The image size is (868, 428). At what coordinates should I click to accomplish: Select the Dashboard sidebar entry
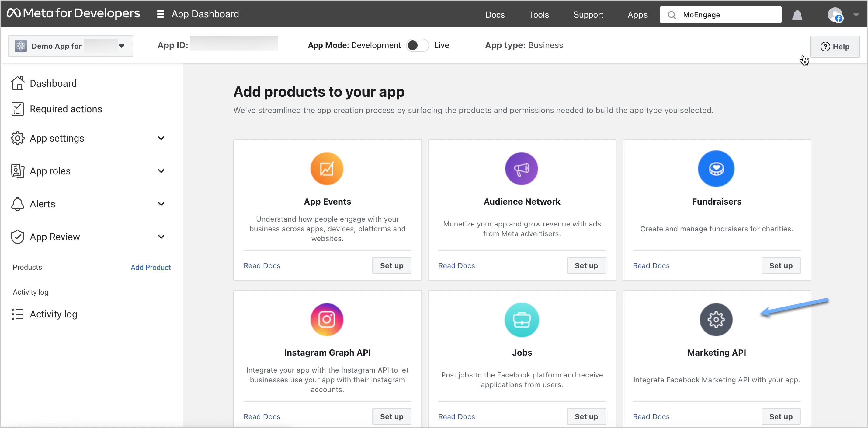(53, 83)
